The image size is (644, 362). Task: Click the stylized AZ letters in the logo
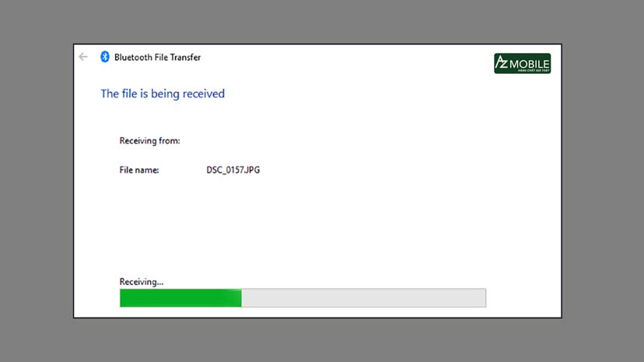point(502,62)
